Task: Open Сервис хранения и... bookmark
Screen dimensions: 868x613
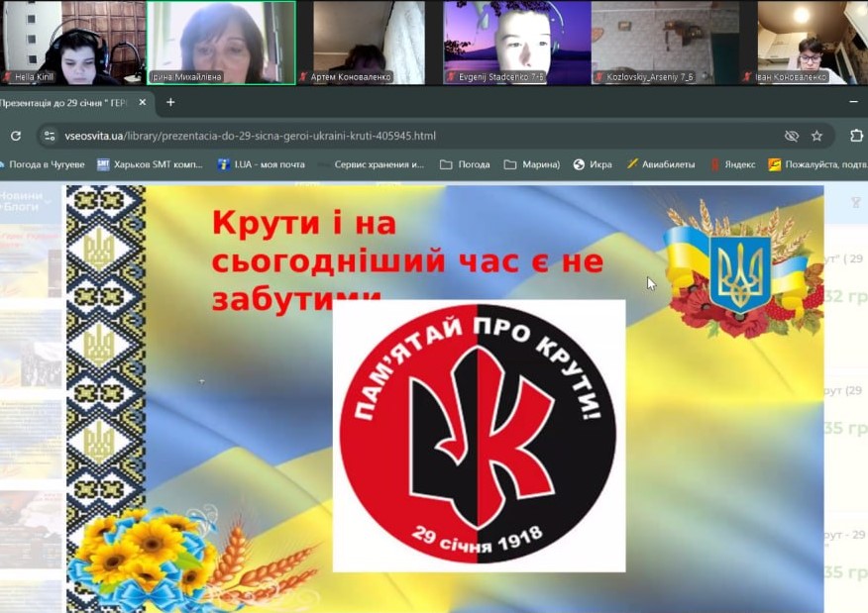Action: [x=372, y=164]
